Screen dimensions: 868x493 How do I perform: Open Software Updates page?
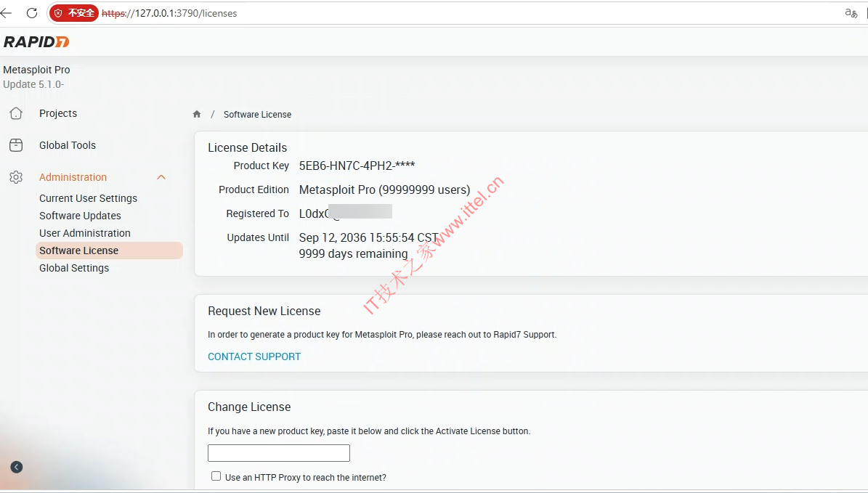80,216
